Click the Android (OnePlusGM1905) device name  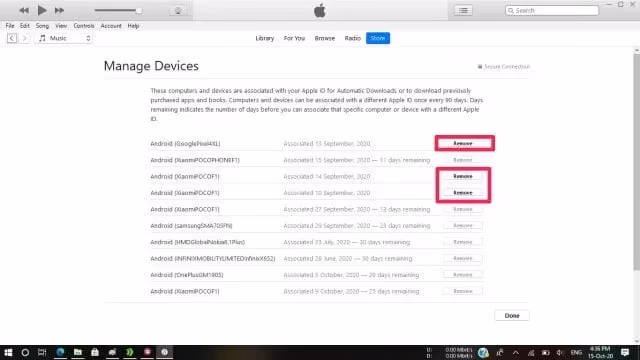[187, 275]
